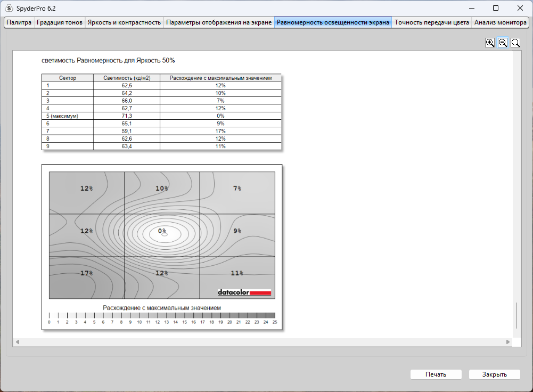Select Параметры отображения на экране tab
Viewport: 533px width, 392px height.
pos(219,22)
